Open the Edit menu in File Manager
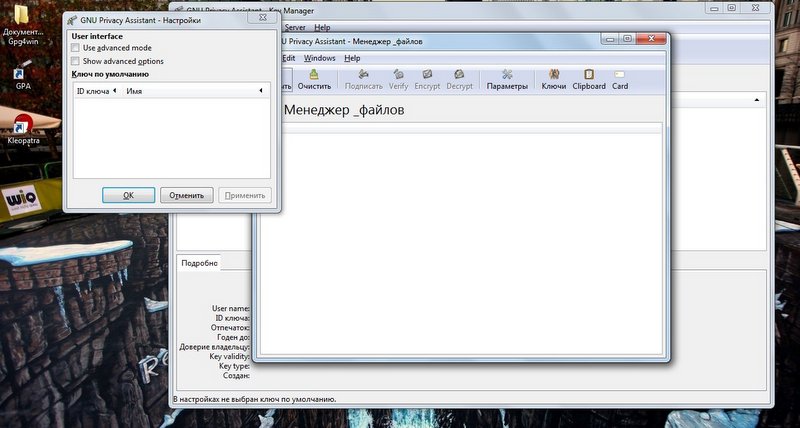 (x=289, y=58)
